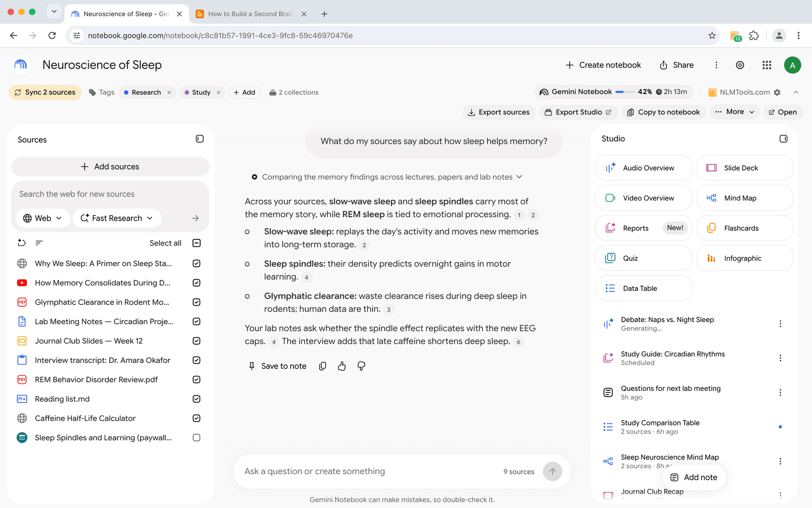Uncheck Why We Sleep primer source
Screen dimensions: 812x508
point(196,263)
